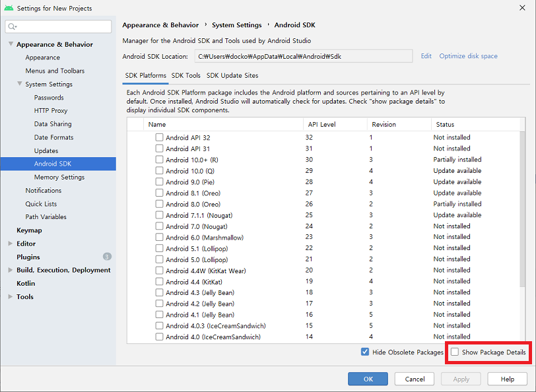536x392 pixels.
Task: Open Quick Lists settings
Action: pyautogui.click(x=41, y=204)
